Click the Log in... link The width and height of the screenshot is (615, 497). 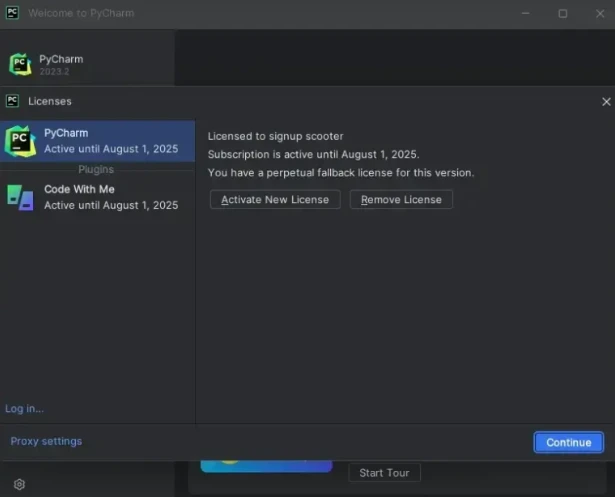click(x=24, y=409)
